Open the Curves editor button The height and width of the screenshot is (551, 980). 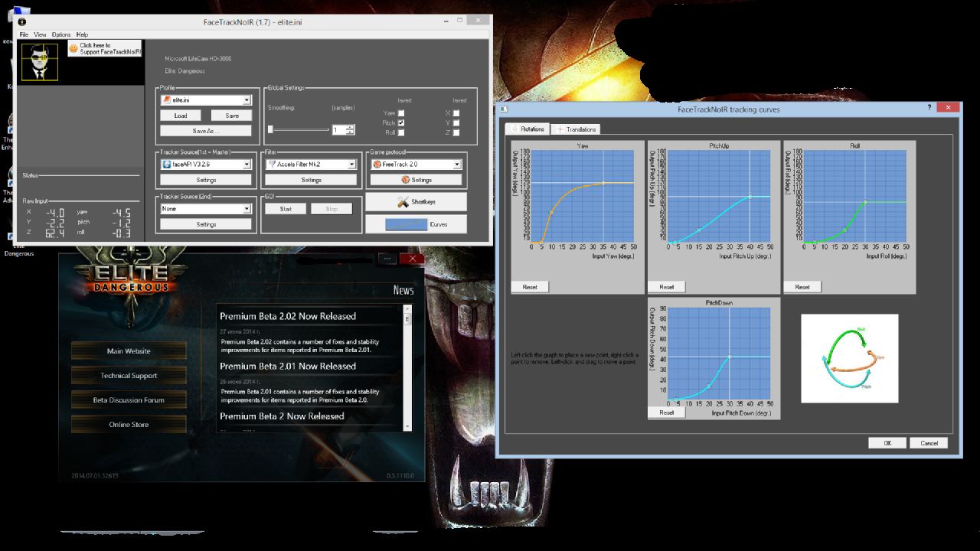416,224
